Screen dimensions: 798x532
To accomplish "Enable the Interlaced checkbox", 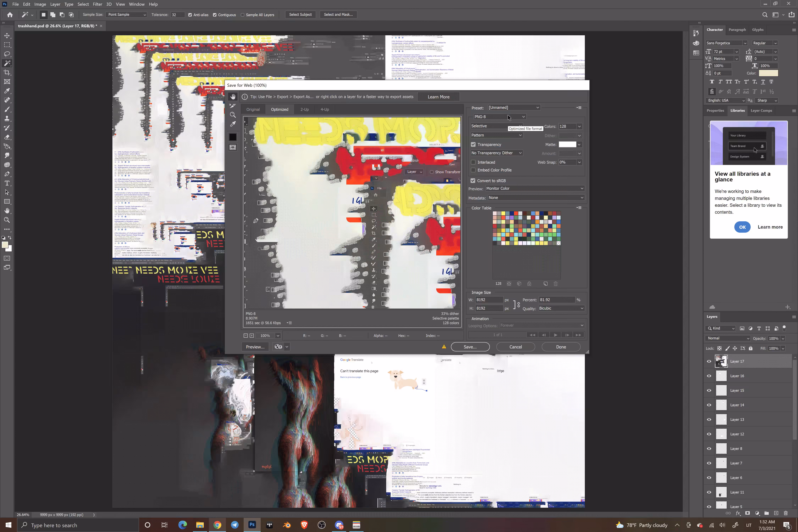I will click(473, 162).
